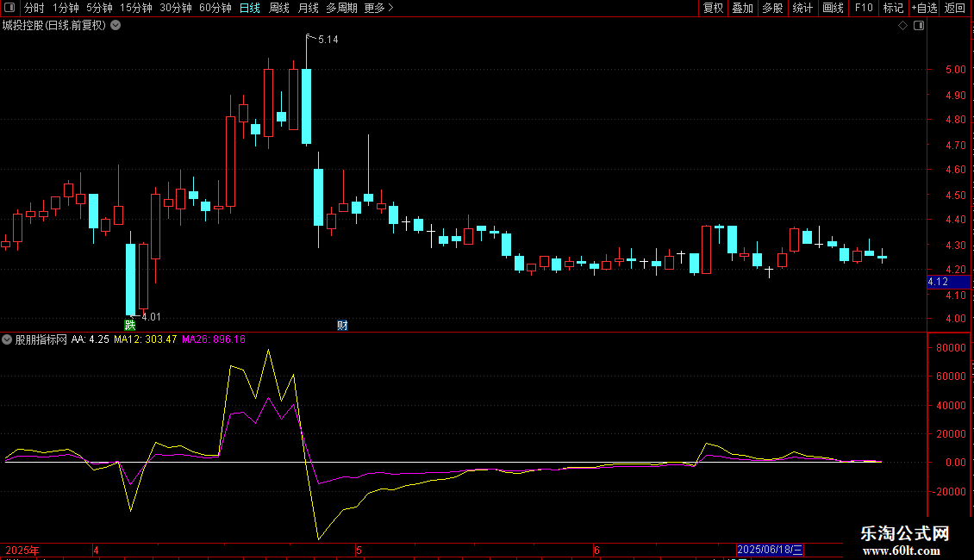Click the MA12: 303.47 yellow label
974x560 pixels.
pyautogui.click(x=146, y=339)
